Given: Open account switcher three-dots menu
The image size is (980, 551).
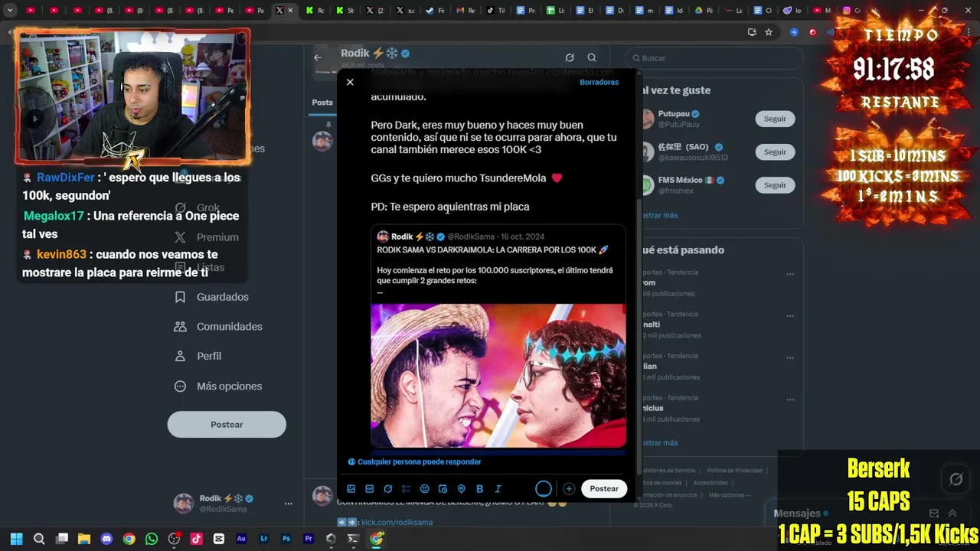Looking at the screenshot, I should (x=289, y=504).
